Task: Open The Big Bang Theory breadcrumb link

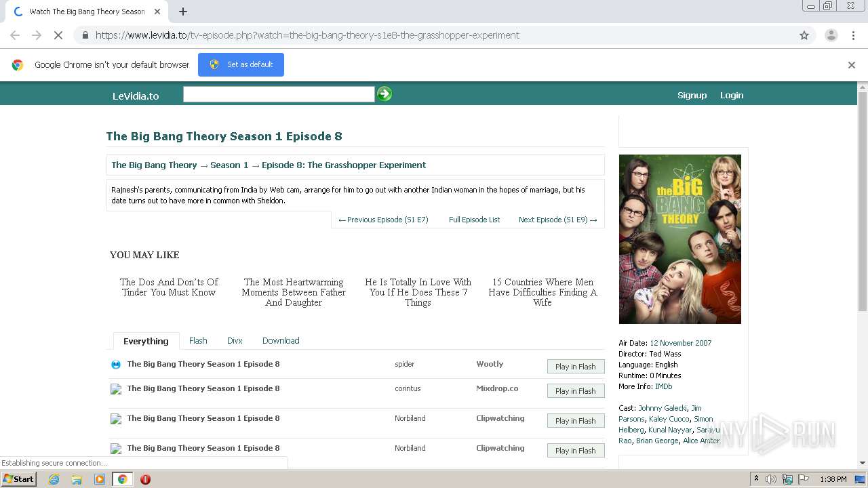Action: pyautogui.click(x=154, y=165)
